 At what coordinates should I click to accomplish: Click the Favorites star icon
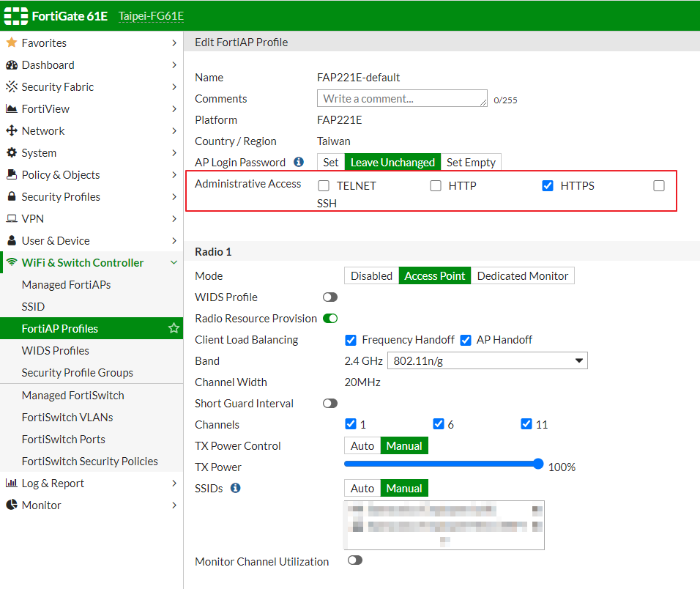coord(12,43)
